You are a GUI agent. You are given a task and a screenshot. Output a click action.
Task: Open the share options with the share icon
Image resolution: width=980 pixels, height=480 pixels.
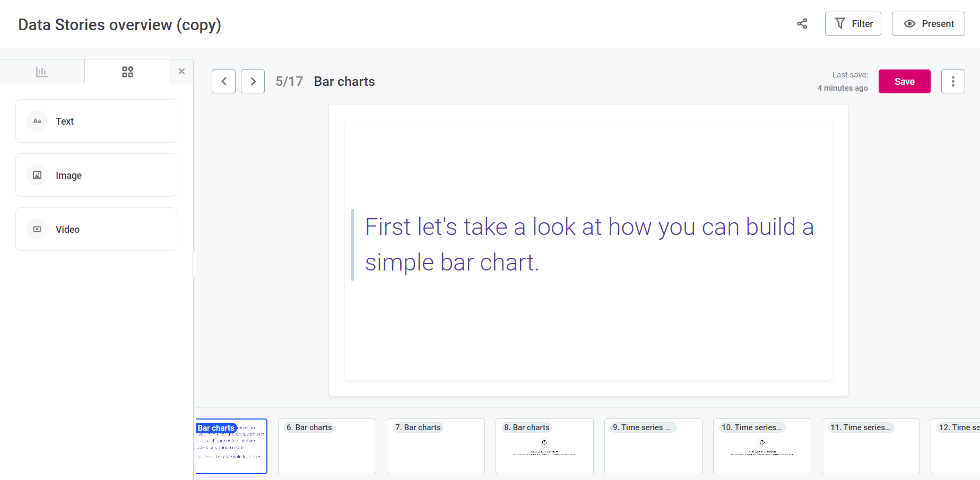click(x=802, y=24)
